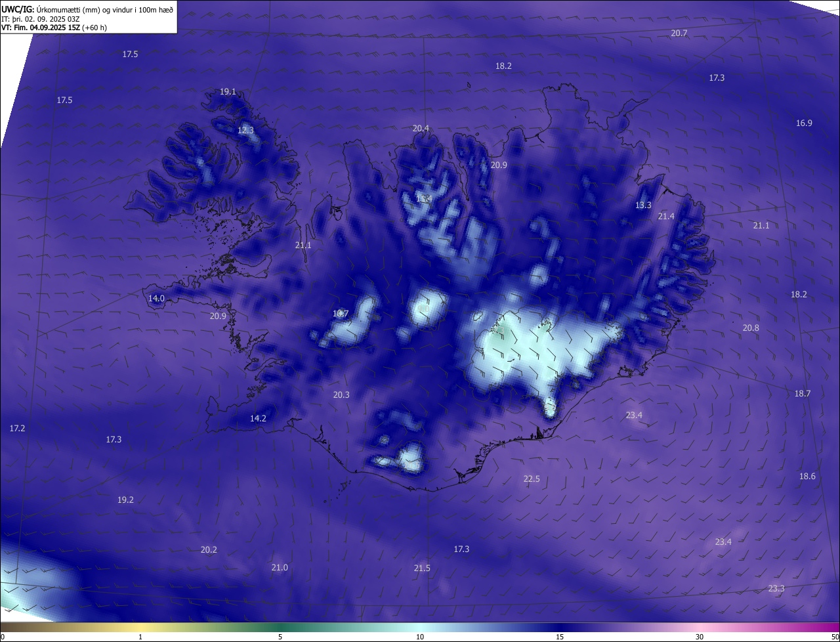Select the 20.4 value label
The width and height of the screenshot is (840, 642).
(421, 129)
